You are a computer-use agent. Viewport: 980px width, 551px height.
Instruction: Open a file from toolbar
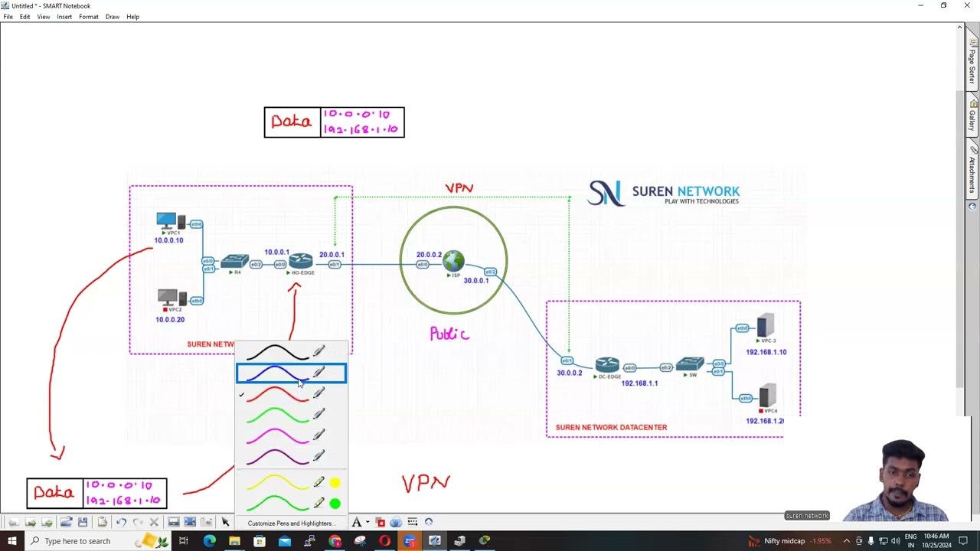click(x=66, y=522)
